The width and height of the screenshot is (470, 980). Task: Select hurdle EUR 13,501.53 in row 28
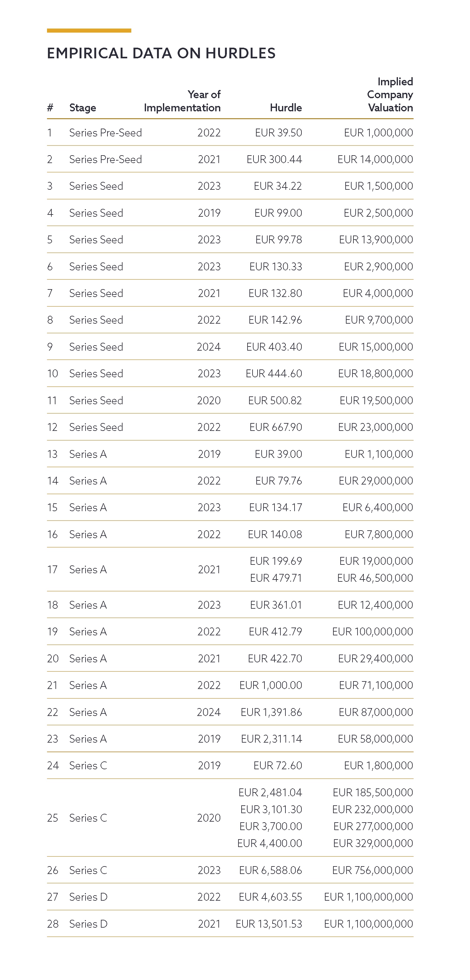tap(269, 924)
